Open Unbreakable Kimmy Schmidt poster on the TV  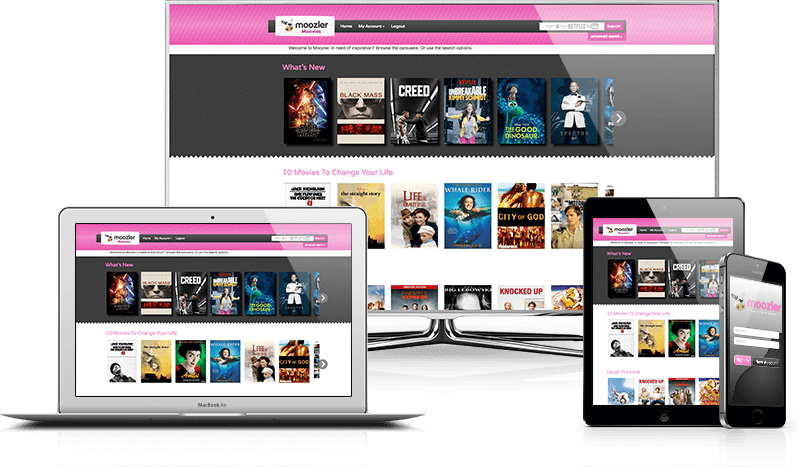click(x=468, y=111)
